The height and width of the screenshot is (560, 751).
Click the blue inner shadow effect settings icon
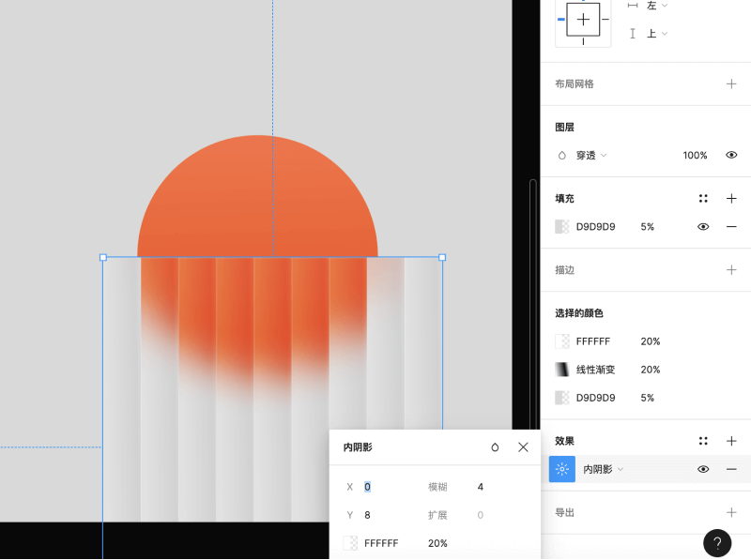click(x=561, y=469)
